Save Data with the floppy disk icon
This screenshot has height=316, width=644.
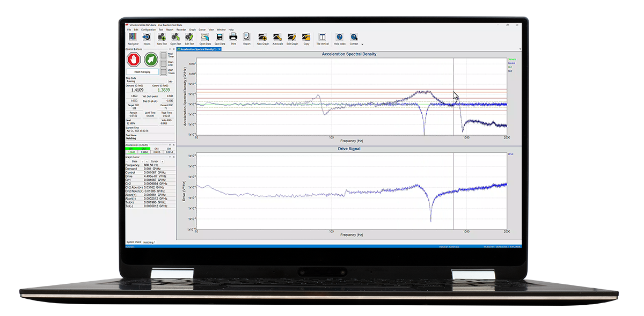(219, 38)
